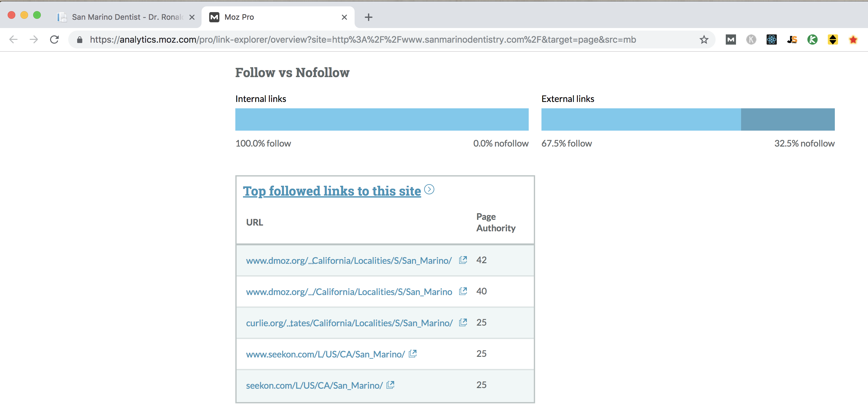Image resolution: width=868 pixels, height=411 pixels.
Task: Bookmark this page with the star icon
Action: point(704,40)
